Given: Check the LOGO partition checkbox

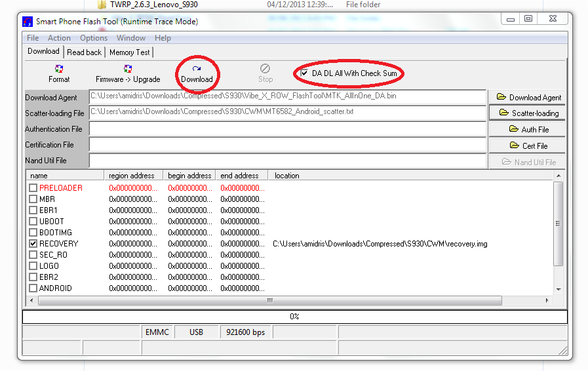Looking at the screenshot, I should point(33,266).
